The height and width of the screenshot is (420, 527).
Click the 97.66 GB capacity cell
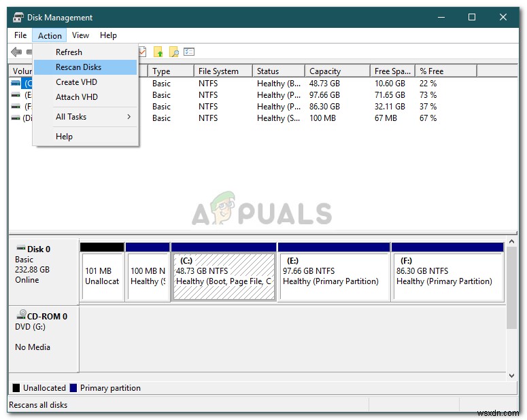pos(324,95)
